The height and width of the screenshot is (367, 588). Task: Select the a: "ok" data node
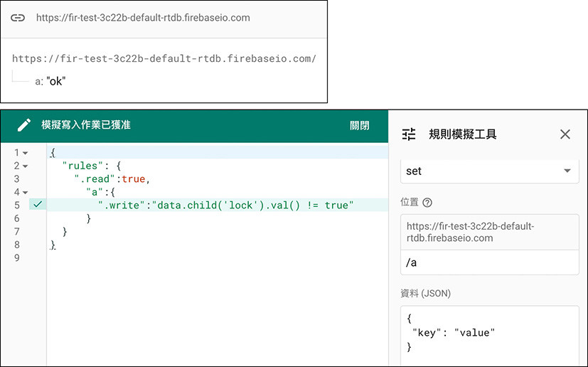50,81
